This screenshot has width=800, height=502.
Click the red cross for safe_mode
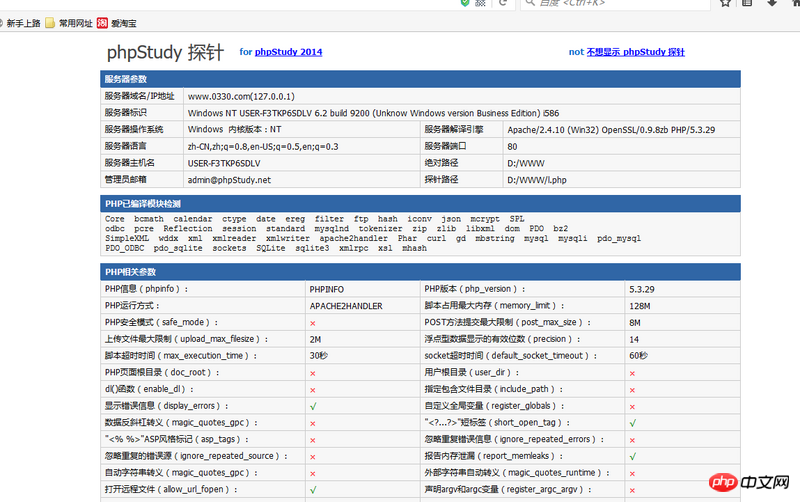click(x=313, y=323)
